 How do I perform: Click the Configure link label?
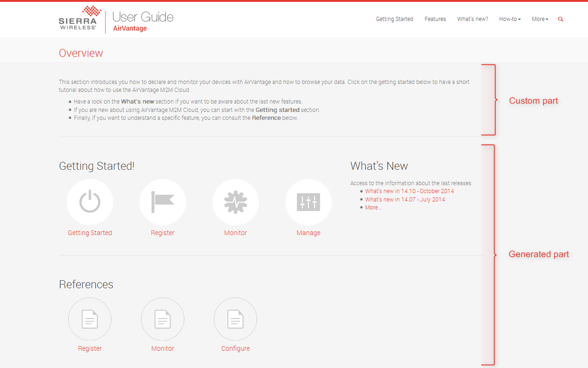(235, 348)
